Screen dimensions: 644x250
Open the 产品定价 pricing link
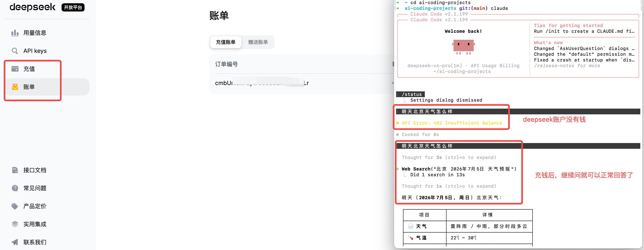35,206
